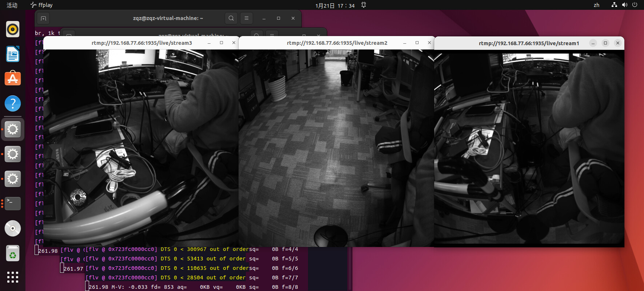Open the clock and calendar panel
The image size is (644, 291).
click(x=335, y=5)
